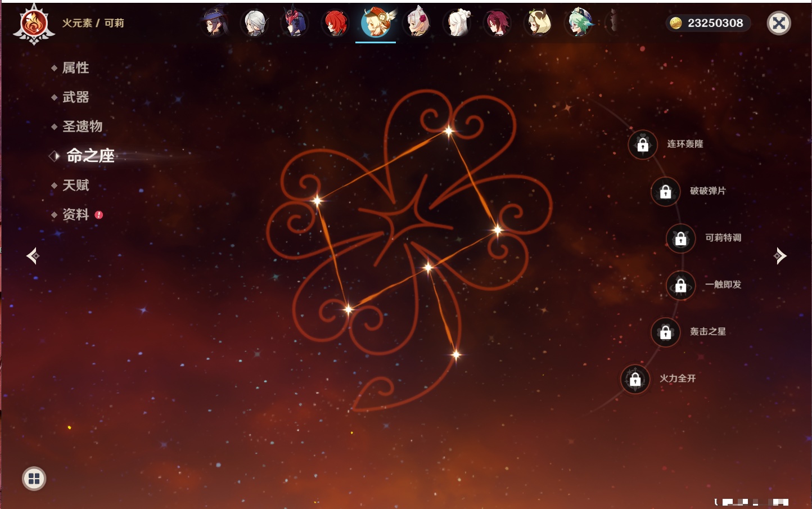The height and width of the screenshot is (509, 812).
Task: Switch to Noelle's avatar with rose
Action: [x=417, y=23]
